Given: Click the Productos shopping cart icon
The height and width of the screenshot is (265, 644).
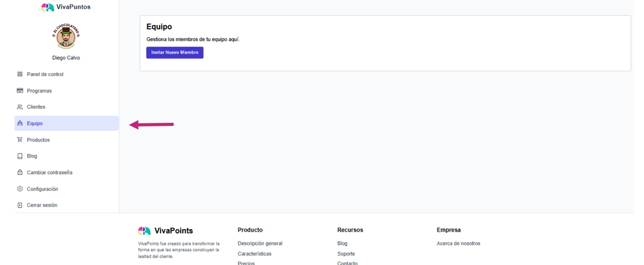Looking at the screenshot, I should [20, 140].
